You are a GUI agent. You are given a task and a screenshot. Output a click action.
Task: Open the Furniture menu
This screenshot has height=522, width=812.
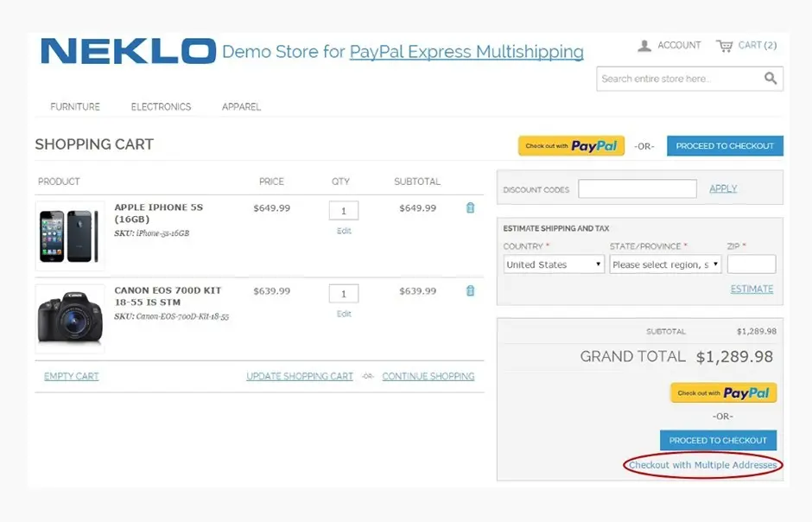click(75, 106)
